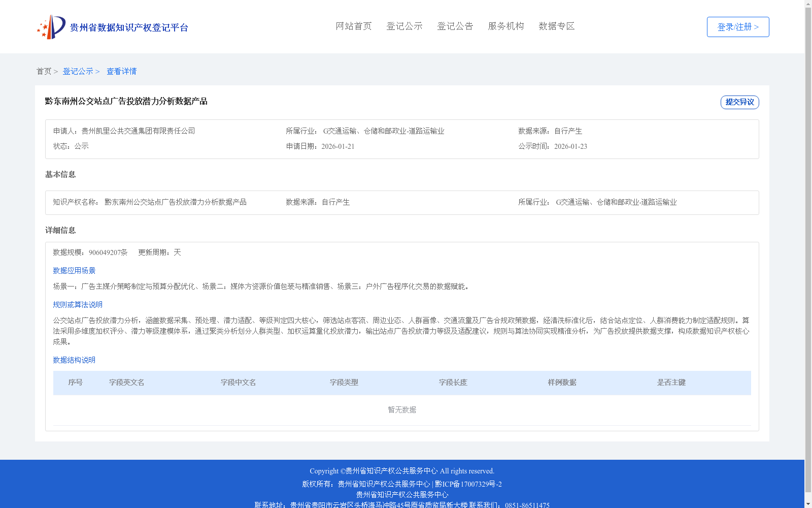812x508 pixels.
Task: Click 所属行业 value in basic info panel
Action: pos(616,202)
